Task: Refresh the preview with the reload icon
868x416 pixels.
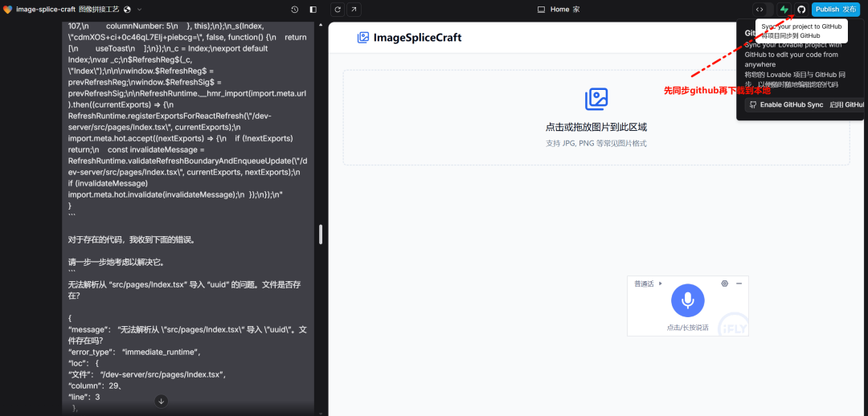Action: click(x=338, y=10)
